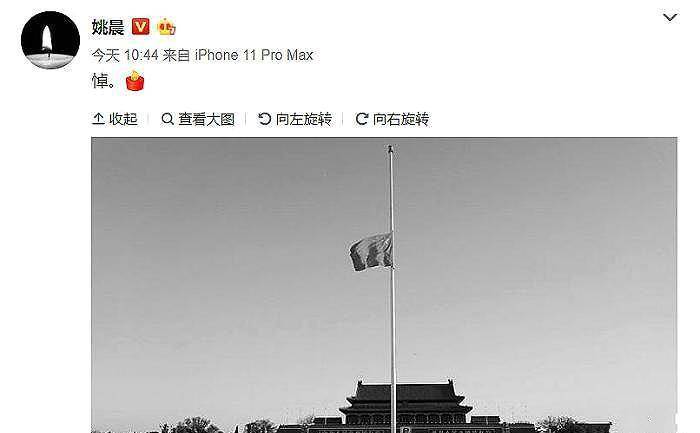Click the candle profile avatar

pyautogui.click(x=50, y=40)
